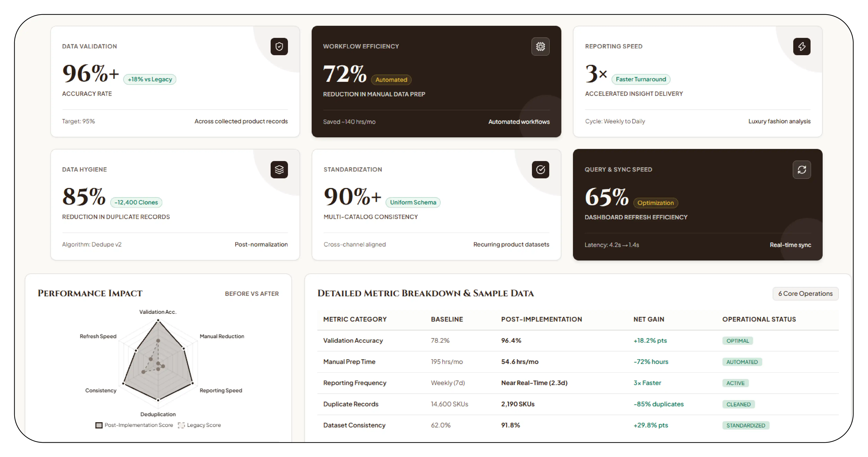Click the +18.2% pts net gain value

point(650,340)
